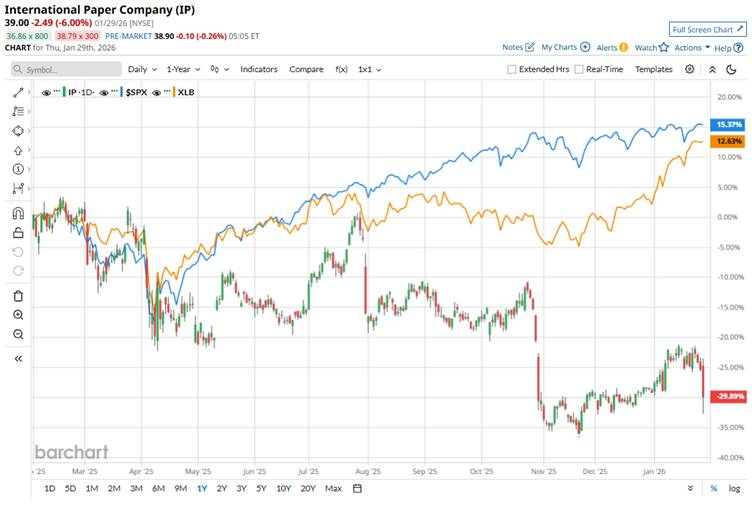The image size is (752, 505).
Task: Open the 1x1 grid layout dropdown
Action: click(x=370, y=69)
